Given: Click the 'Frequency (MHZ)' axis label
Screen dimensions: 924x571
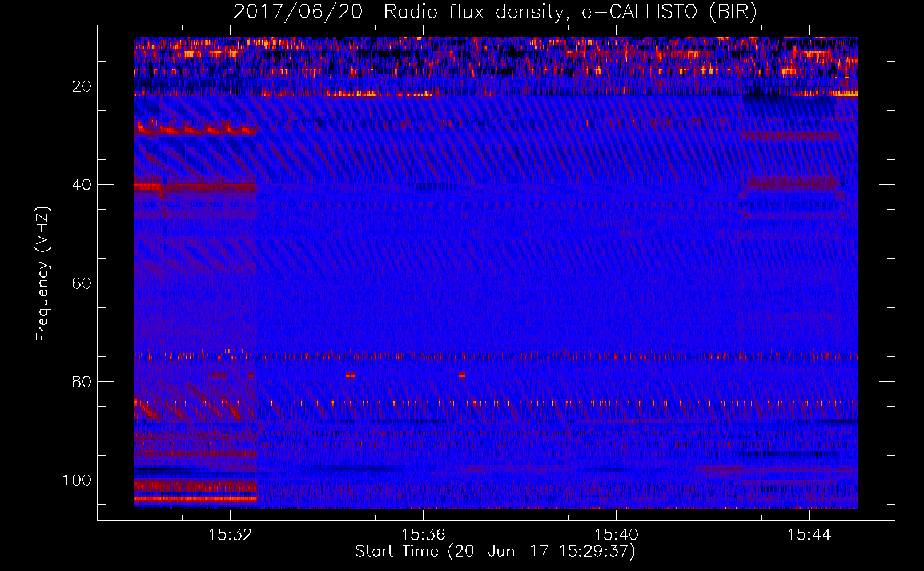Looking at the screenshot, I should coord(43,274).
